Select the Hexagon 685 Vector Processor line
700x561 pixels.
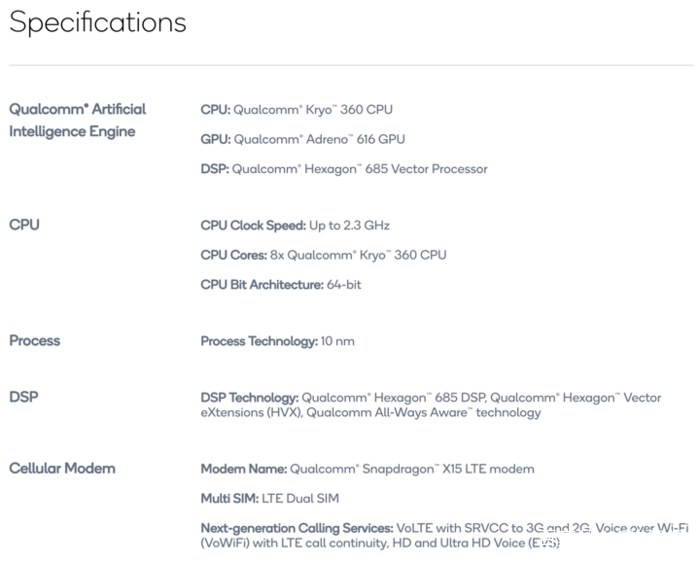pos(344,169)
